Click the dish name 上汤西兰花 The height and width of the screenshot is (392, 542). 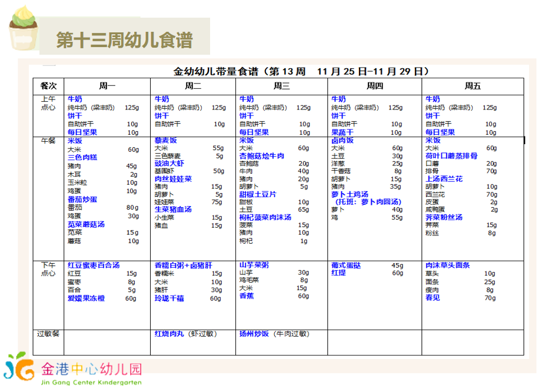coord(444,179)
